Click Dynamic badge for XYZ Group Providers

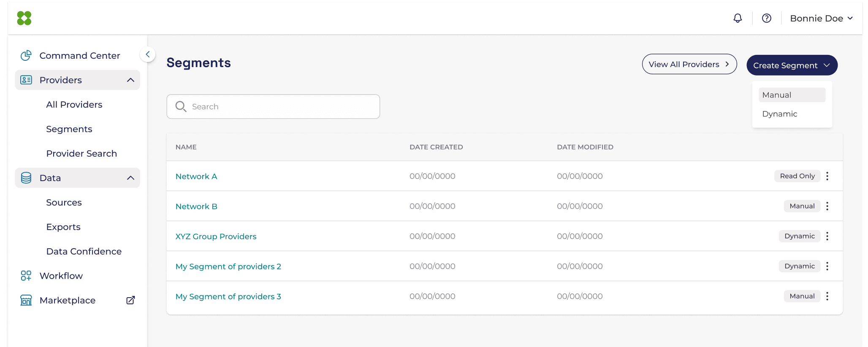click(800, 236)
